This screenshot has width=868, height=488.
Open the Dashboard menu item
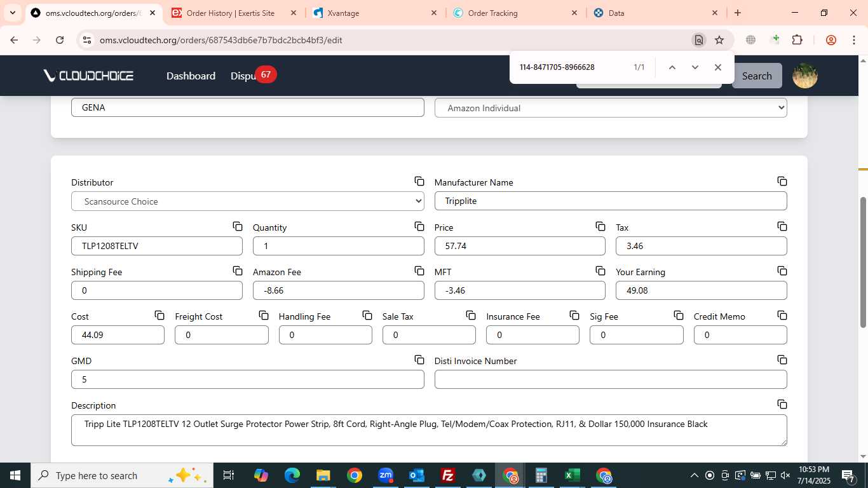tap(191, 76)
